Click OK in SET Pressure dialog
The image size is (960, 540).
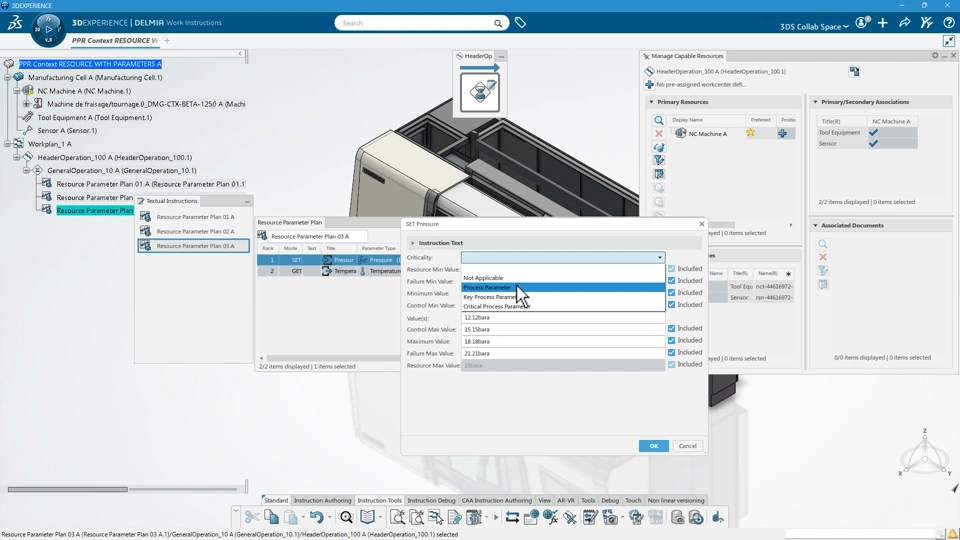[654, 446]
